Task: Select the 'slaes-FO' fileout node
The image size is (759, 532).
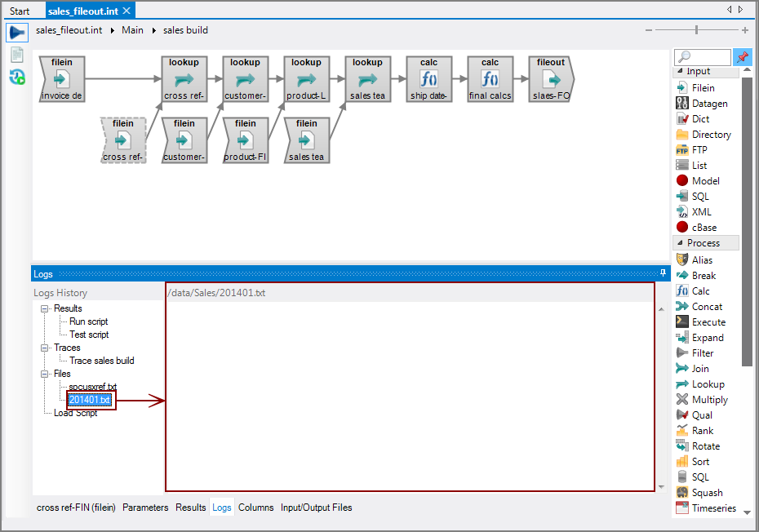Action: click(x=551, y=79)
